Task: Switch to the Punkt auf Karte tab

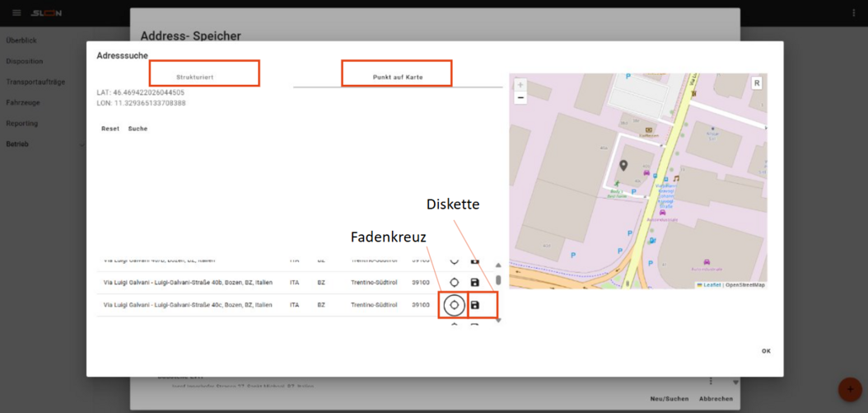Action: click(398, 77)
